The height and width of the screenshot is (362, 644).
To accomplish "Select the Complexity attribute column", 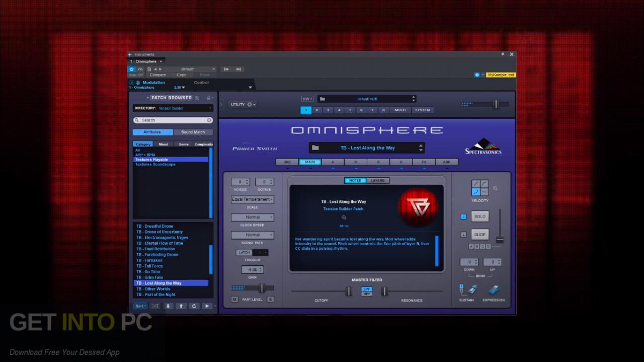I will pos(204,144).
